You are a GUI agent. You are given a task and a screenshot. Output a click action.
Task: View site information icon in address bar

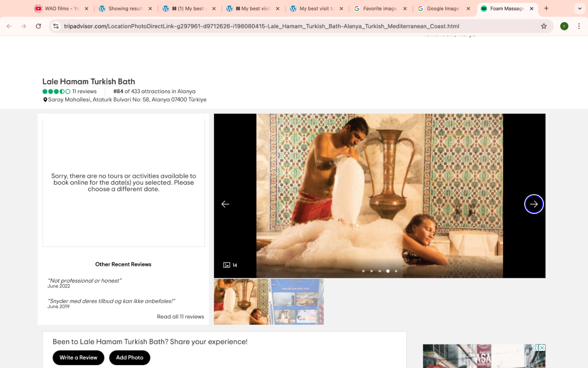click(x=56, y=26)
